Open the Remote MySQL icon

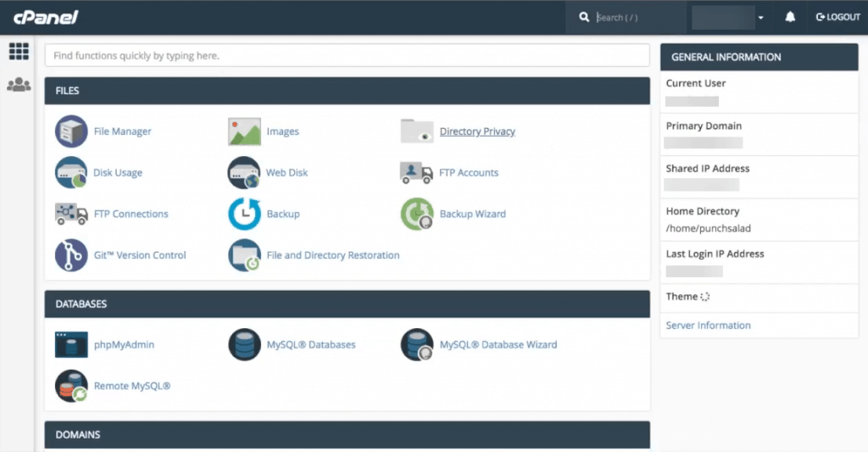pos(71,386)
